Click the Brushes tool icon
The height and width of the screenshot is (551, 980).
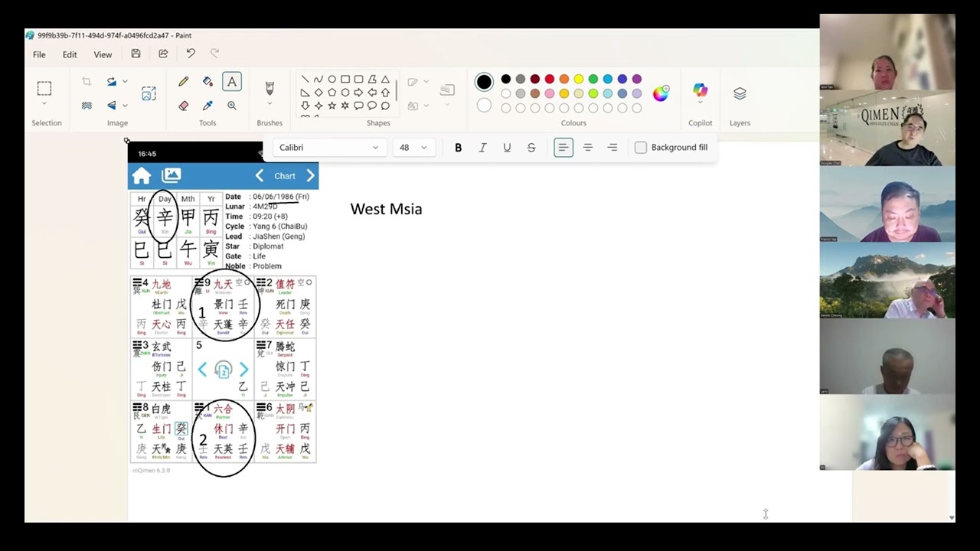[269, 88]
